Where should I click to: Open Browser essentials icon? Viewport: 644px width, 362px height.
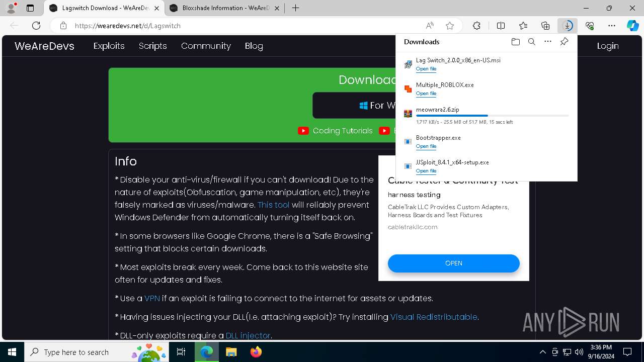(x=590, y=26)
